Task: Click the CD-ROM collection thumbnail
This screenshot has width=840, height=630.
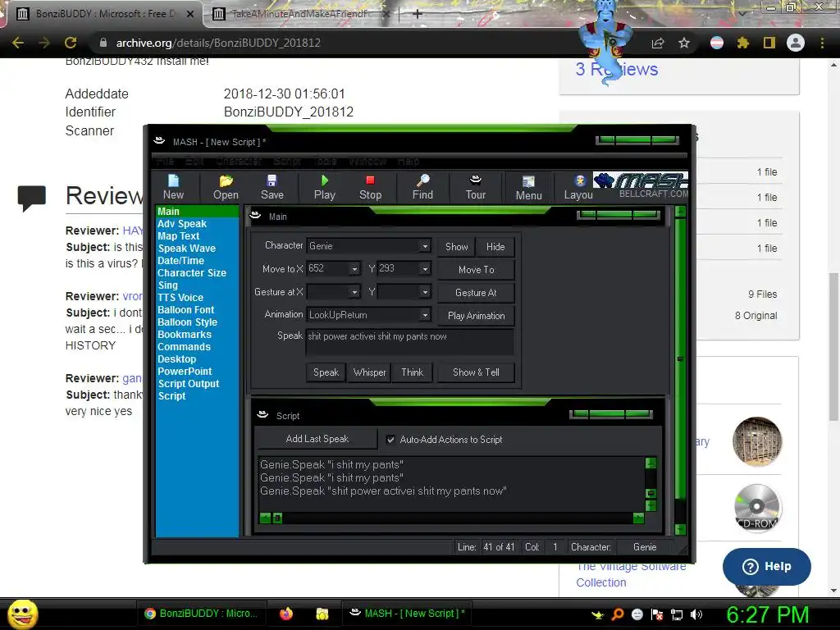Action: (x=757, y=508)
